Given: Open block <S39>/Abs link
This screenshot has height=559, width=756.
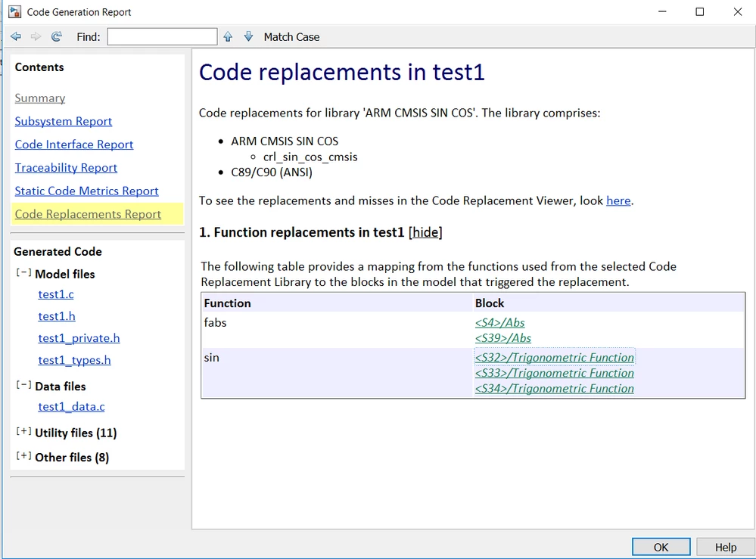Looking at the screenshot, I should tap(503, 338).
